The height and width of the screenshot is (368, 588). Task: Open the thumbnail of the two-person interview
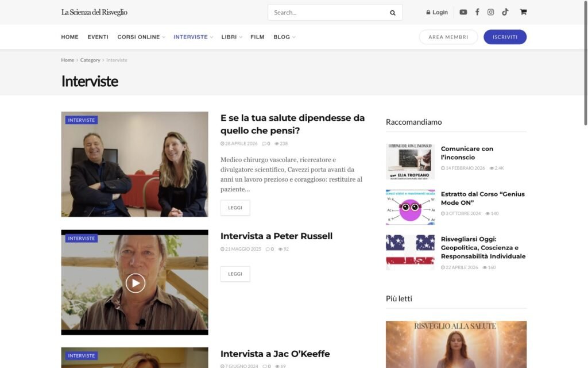click(x=134, y=164)
